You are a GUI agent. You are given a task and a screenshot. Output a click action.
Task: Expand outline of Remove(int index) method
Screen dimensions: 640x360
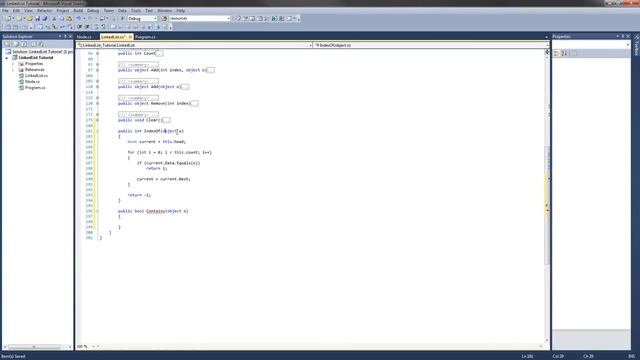97,103
